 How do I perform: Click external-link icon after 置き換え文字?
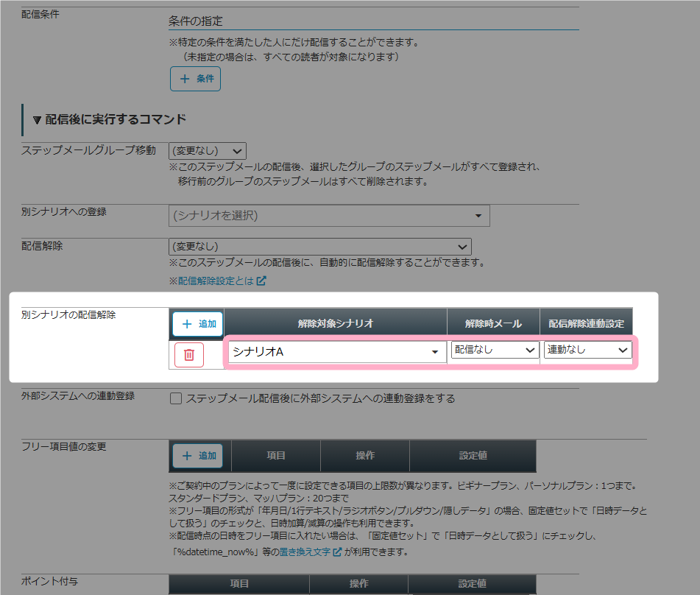[x=336, y=552]
